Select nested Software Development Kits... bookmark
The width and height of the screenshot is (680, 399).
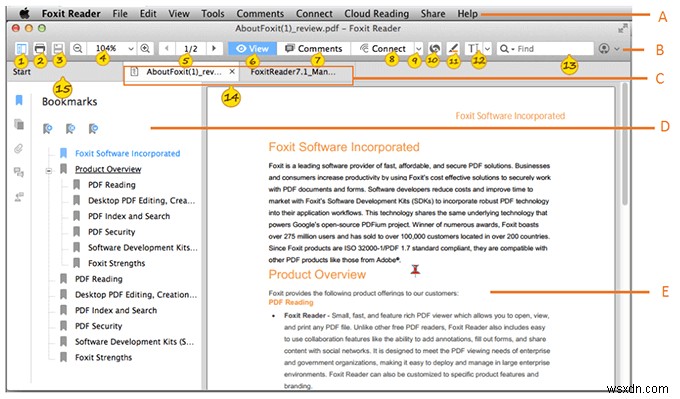[143, 247]
